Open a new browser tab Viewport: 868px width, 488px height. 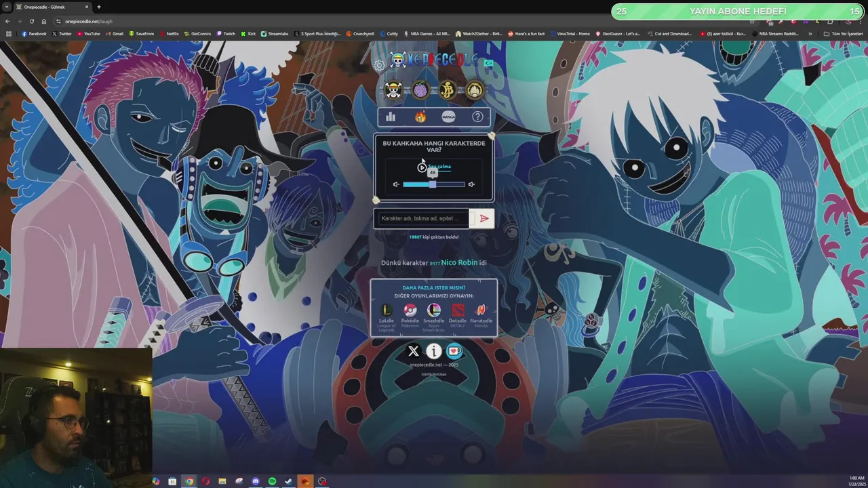click(x=99, y=7)
